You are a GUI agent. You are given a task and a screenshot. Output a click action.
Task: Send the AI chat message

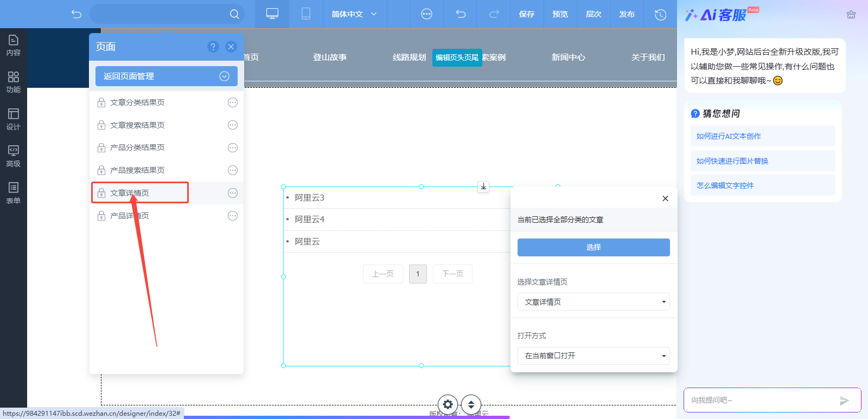(844, 401)
